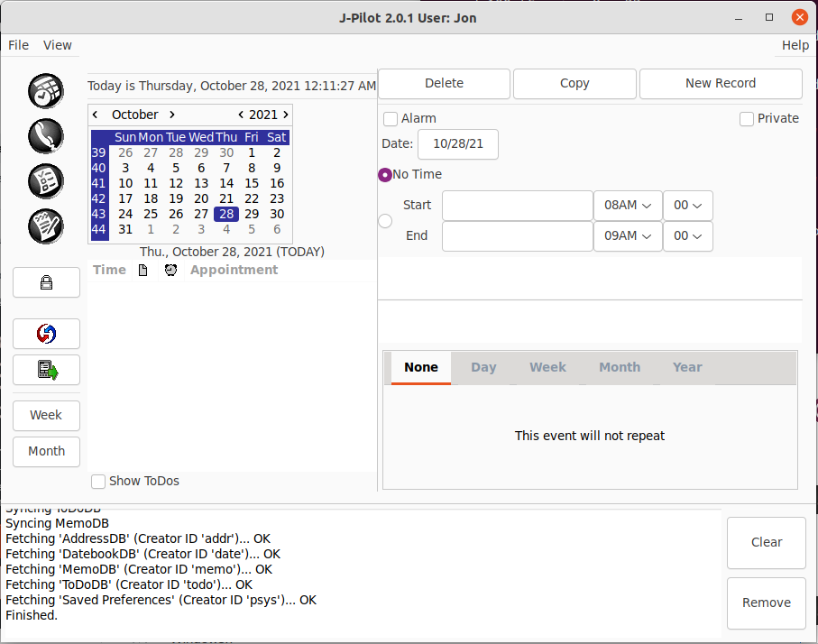This screenshot has width=818, height=644.
Task: Open the Start time hour dropdown
Action: pyautogui.click(x=628, y=205)
